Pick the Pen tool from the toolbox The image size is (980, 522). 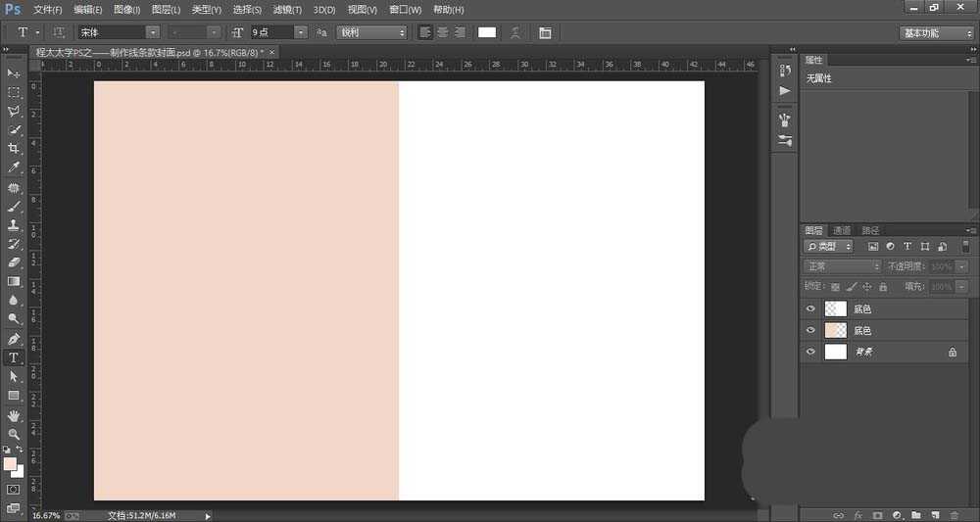coord(14,339)
